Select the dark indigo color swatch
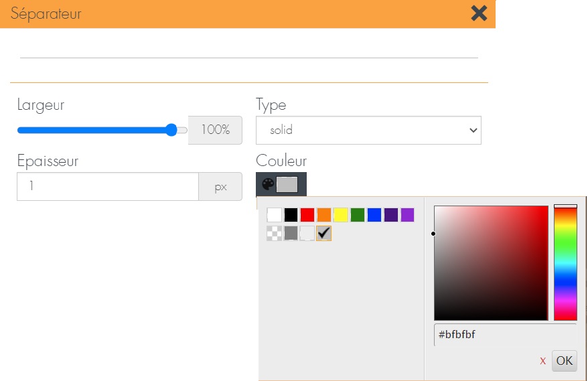 390,215
